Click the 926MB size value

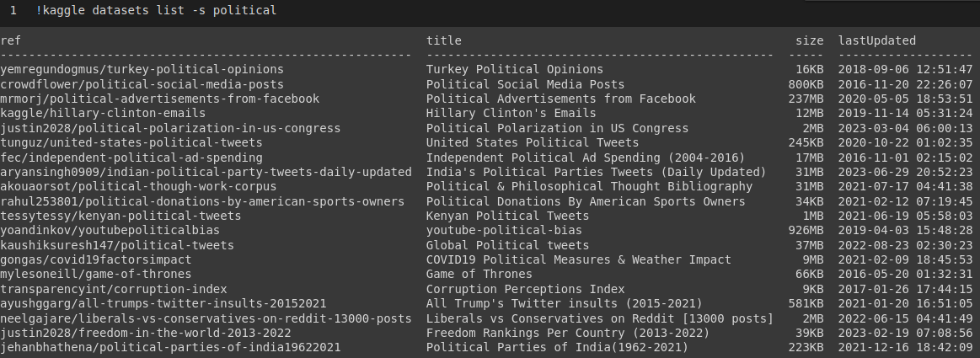(x=806, y=231)
